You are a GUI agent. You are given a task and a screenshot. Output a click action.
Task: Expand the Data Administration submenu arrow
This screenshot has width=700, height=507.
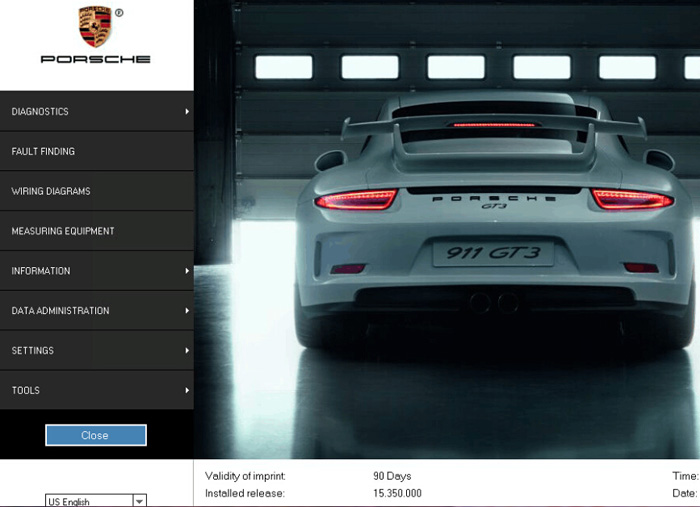coord(187,311)
